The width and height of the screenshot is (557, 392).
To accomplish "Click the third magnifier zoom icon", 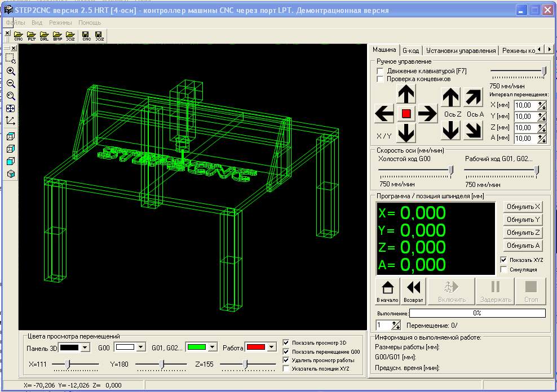I will (x=11, y=96).
